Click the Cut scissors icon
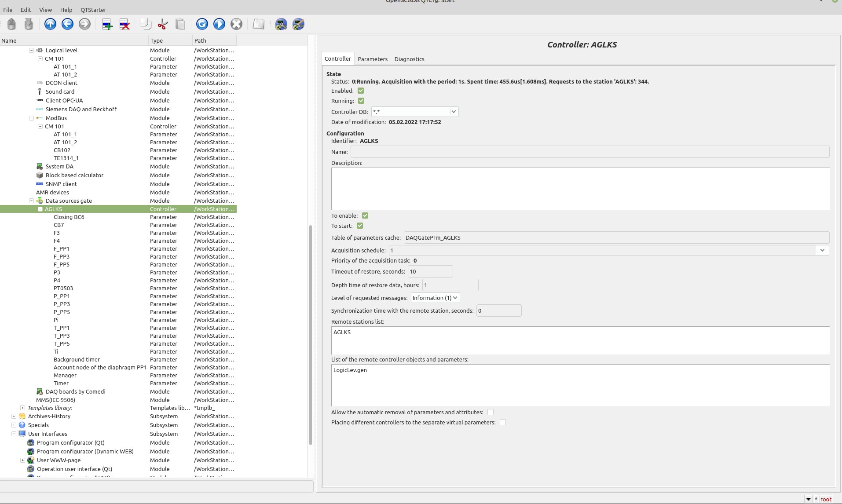This screenshot has width=842, height=504. [x=163, y=24]
